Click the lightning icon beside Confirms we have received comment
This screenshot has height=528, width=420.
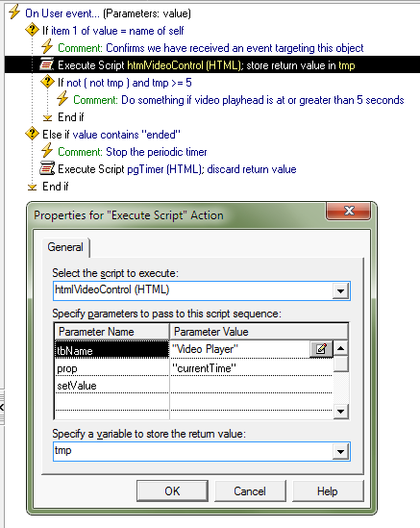pos(47,47)
